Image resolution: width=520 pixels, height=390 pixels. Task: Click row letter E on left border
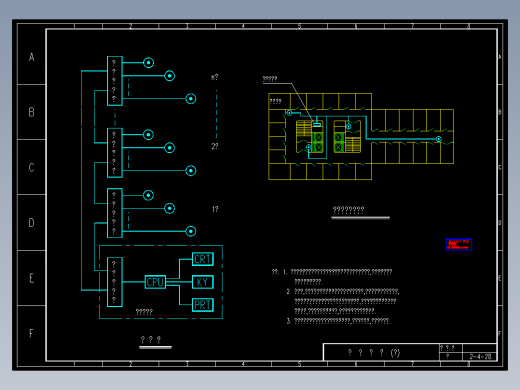point(31,278)
